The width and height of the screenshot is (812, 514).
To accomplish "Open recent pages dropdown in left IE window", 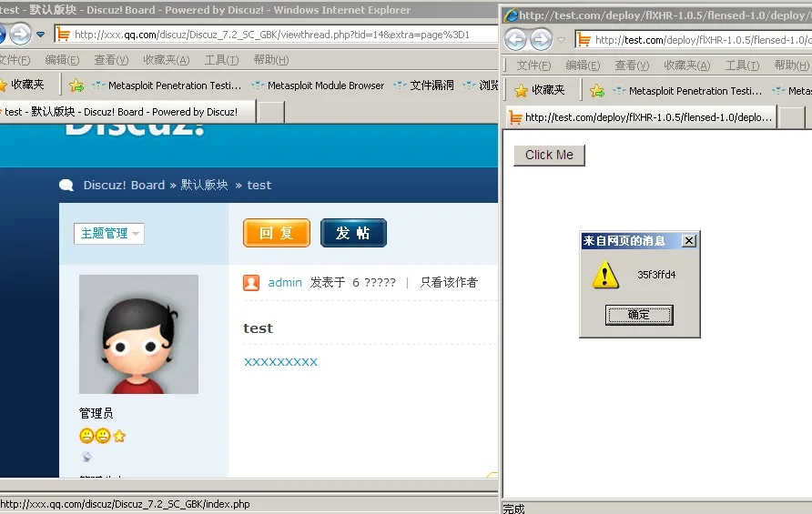I will [40, 35].
